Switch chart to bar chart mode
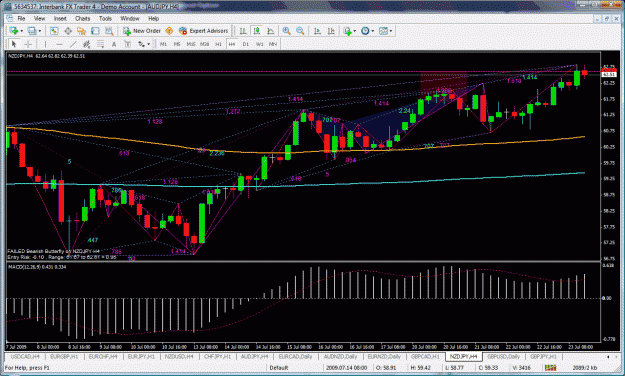625x376 pixels. [x=243, y=31]
